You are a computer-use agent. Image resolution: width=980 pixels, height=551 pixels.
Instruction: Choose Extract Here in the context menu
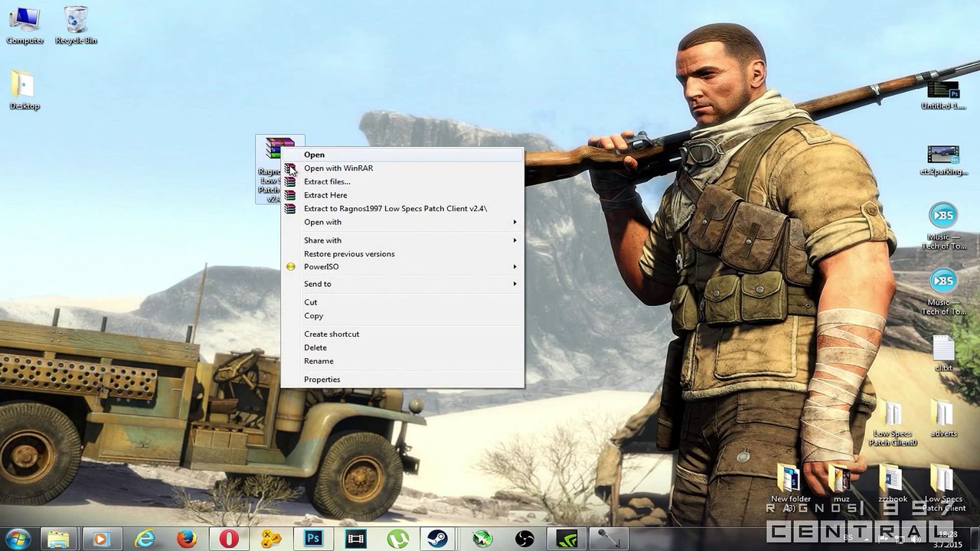tap(403, 195)
